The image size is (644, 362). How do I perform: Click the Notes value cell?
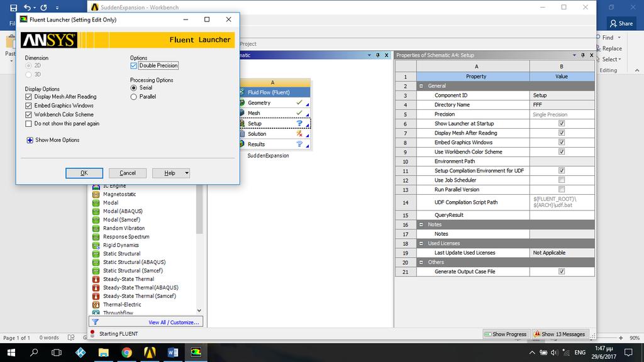562,234
